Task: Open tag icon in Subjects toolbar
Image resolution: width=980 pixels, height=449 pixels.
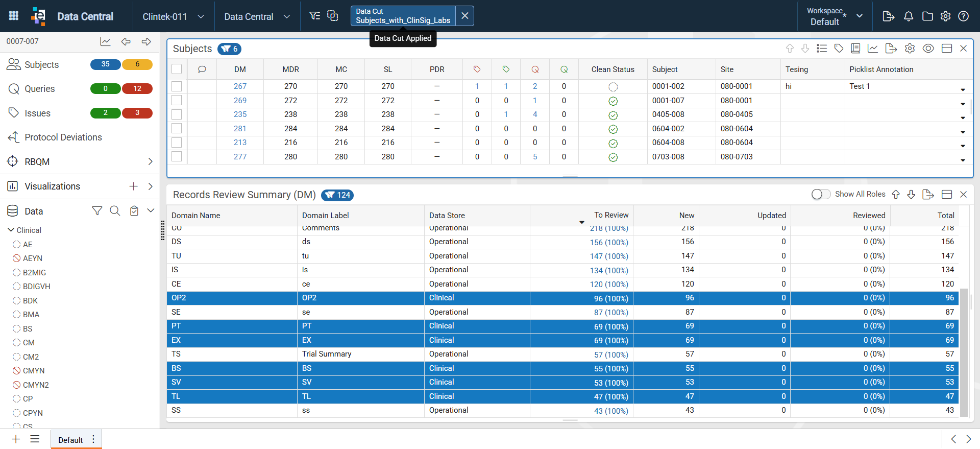Action: (x=839, y=49)
